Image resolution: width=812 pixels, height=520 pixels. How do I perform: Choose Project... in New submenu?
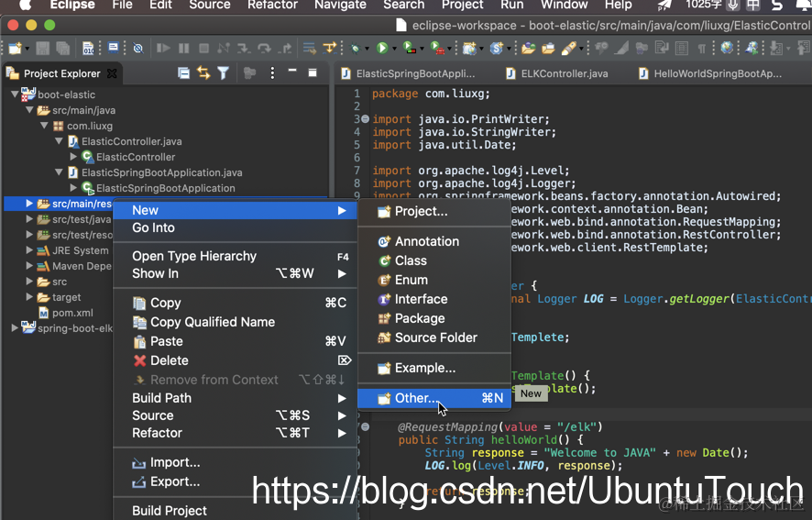tap(434, 212)
